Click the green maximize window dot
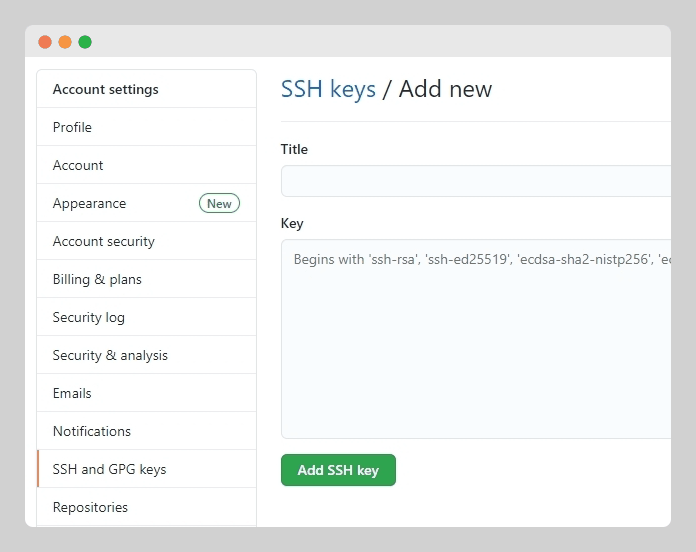 point(85,42)
